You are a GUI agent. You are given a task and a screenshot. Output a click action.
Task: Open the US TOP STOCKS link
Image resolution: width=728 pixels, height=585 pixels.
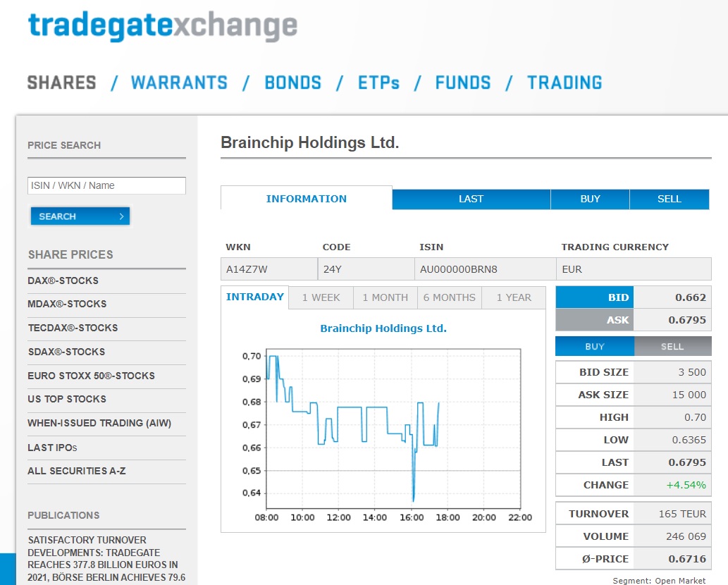(67, 399)
